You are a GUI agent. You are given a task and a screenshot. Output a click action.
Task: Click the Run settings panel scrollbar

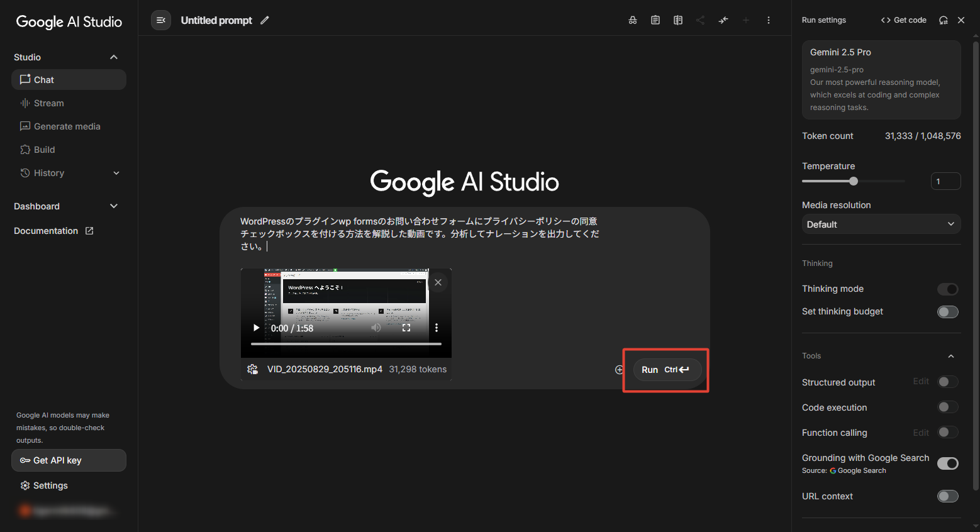point(976,267)
